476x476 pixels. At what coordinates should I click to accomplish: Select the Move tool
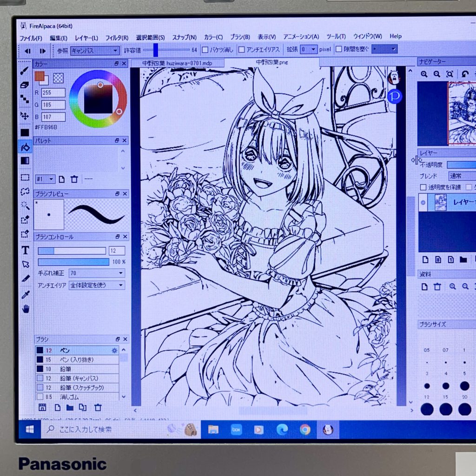click(x=25, y=115)
